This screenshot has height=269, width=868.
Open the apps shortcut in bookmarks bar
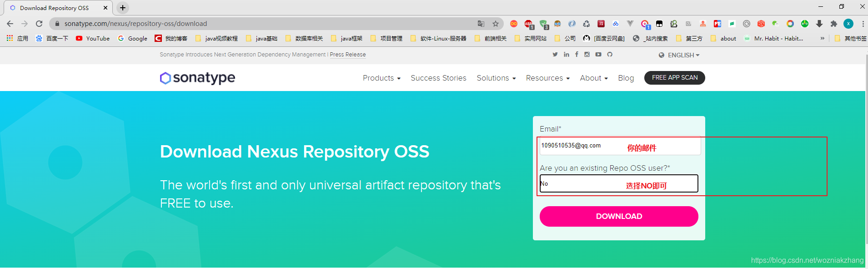pyautogui.click(x=17, y=39)
